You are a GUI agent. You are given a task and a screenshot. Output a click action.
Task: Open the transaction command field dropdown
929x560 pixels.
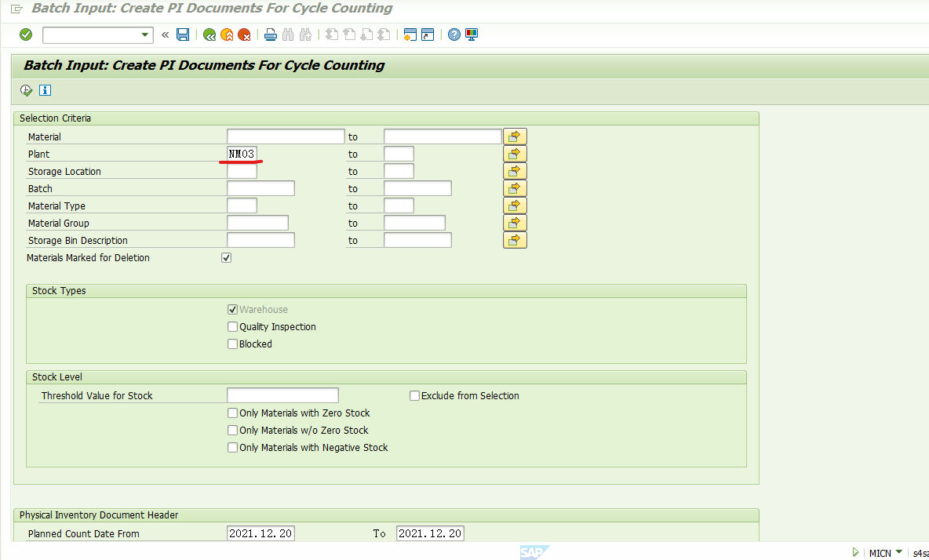144,35
